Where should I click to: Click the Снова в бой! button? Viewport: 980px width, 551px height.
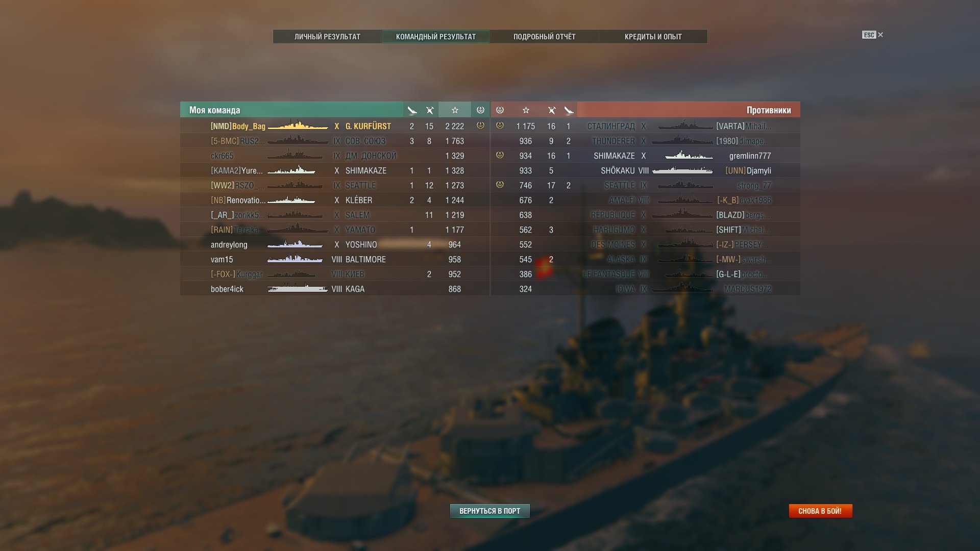pos(820,511)
